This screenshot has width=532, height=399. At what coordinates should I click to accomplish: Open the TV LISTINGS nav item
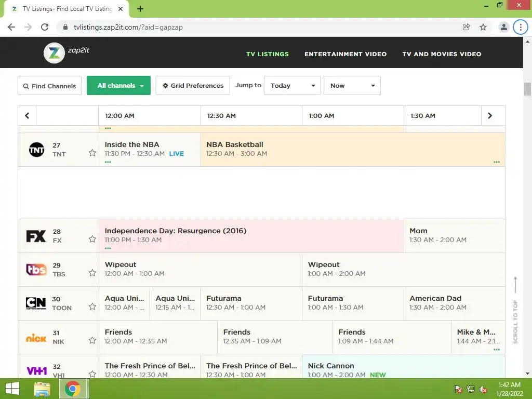(x=268, y=54)
